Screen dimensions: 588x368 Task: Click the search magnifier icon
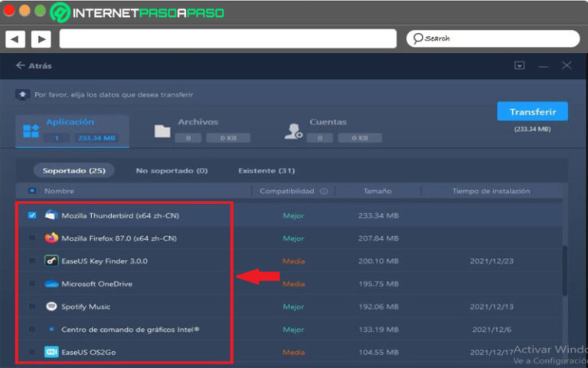pos(418,38)
